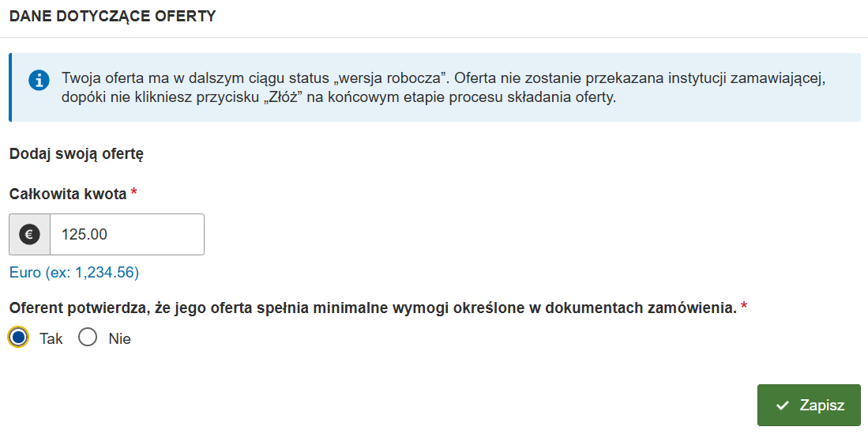
Task: Select the Nie radio button
Action: pyautogui.click(x=88, y=337)
